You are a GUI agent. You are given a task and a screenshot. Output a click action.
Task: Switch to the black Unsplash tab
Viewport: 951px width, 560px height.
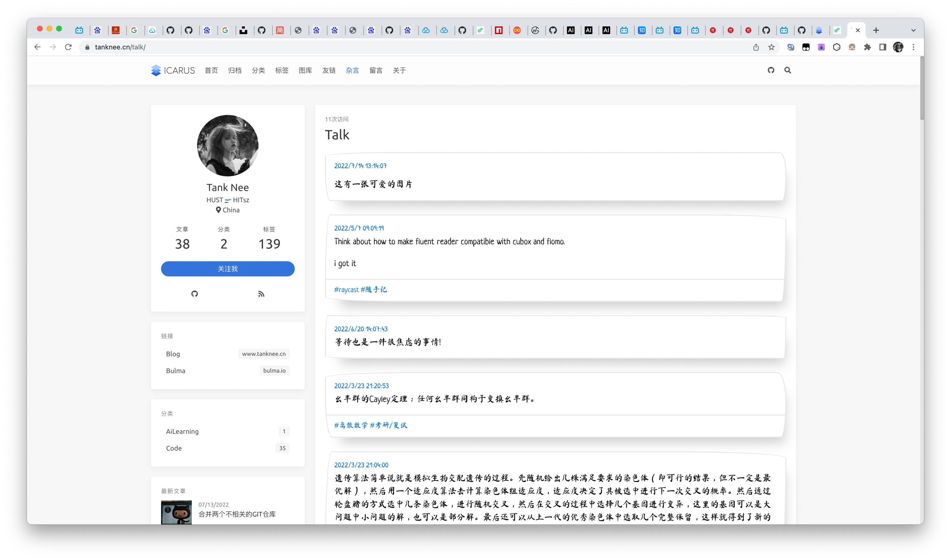pyautogui.click(x=243, y=30)
